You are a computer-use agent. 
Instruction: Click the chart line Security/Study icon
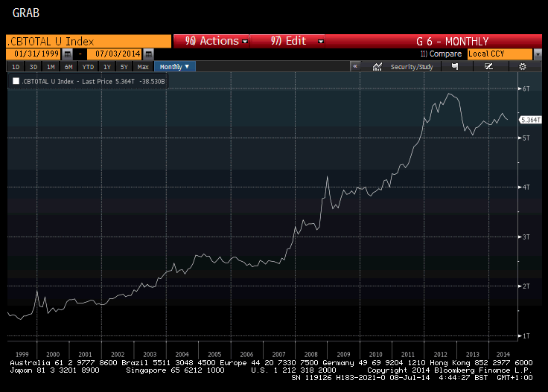click(377, 67)
